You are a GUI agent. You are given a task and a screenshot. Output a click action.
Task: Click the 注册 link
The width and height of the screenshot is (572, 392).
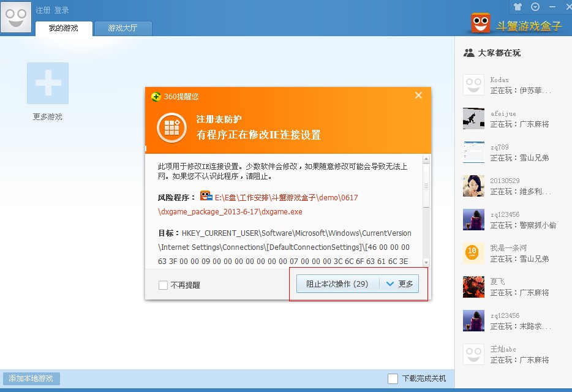(x=43, y=10)
